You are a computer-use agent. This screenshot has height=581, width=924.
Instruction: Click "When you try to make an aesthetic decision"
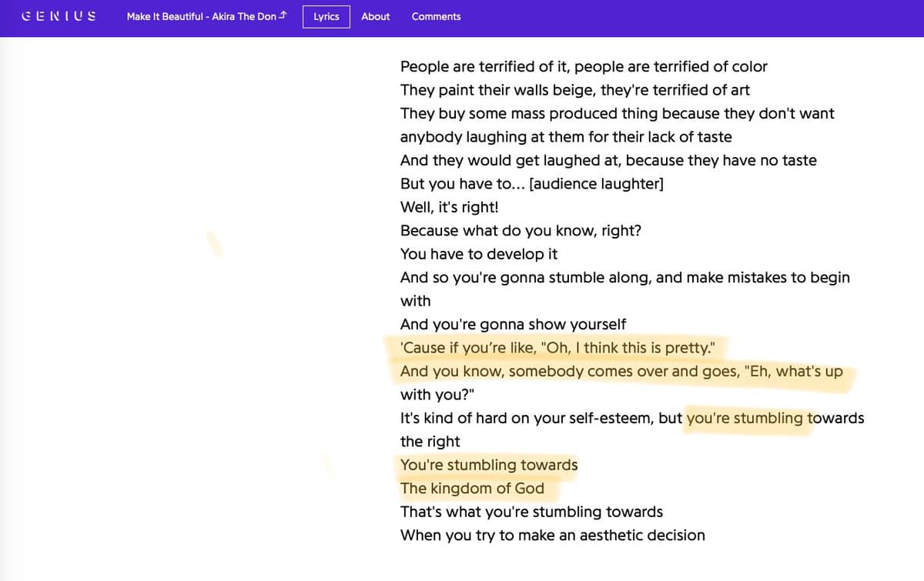point(552,536)
